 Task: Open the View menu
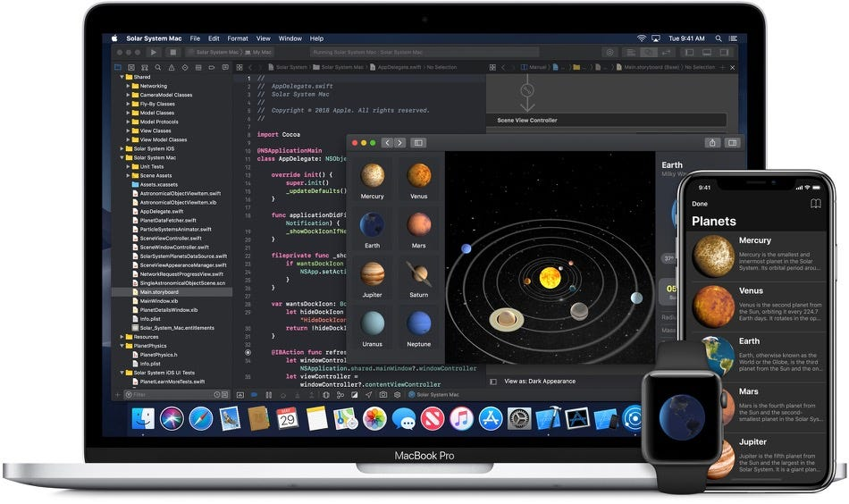(x=263, y=38)
